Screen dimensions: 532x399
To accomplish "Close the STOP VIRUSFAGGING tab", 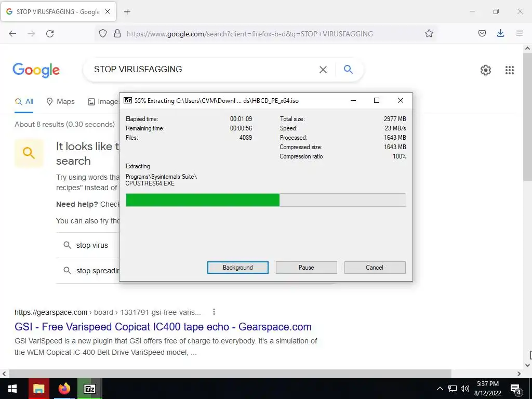I will point(108,11).
